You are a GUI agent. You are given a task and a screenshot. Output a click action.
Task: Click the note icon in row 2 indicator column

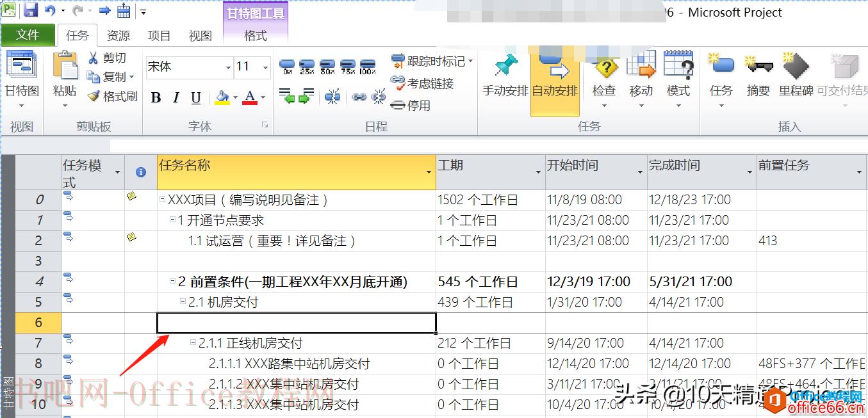tap(131, 237)
